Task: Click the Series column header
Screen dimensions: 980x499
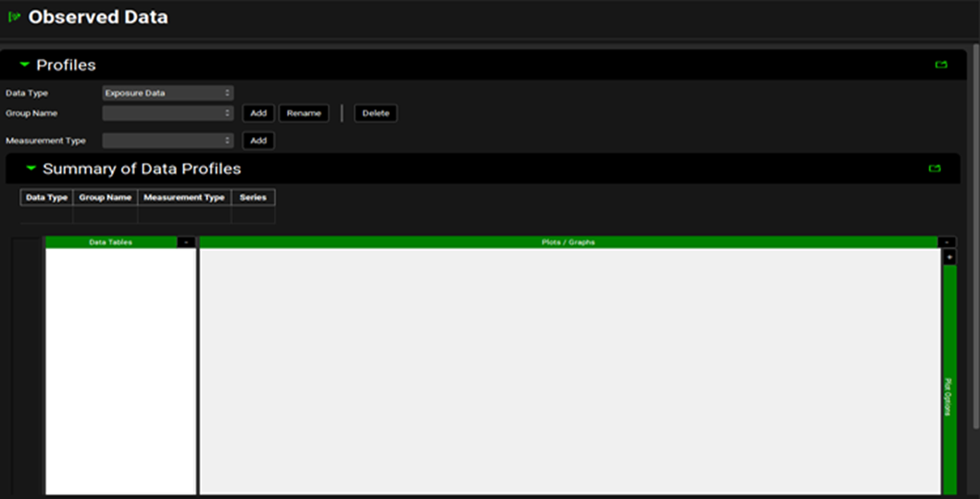Action: (253, 197)
